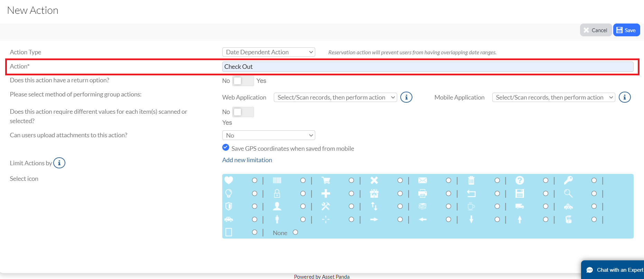The height and width of the screenshot is (279, 644).
Task: Select radio button beside the crosshair target icon
Action: point(351,219)
